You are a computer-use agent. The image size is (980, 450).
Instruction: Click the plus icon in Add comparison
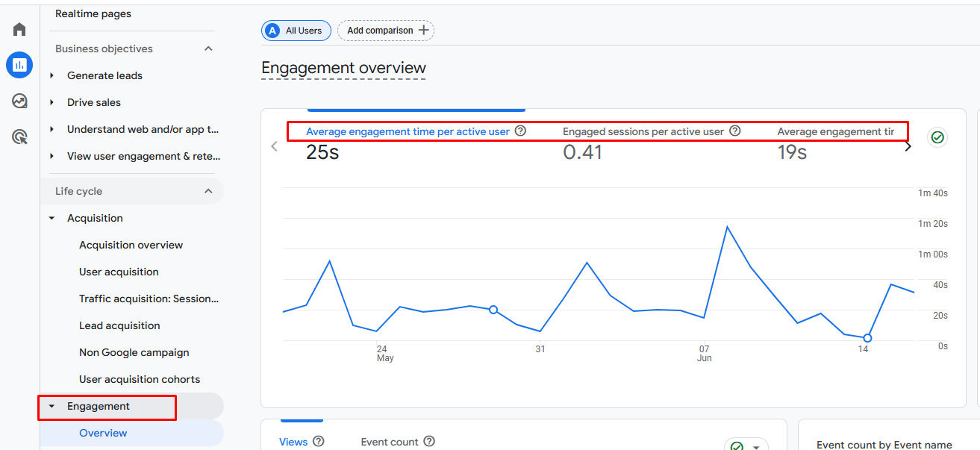424,31
